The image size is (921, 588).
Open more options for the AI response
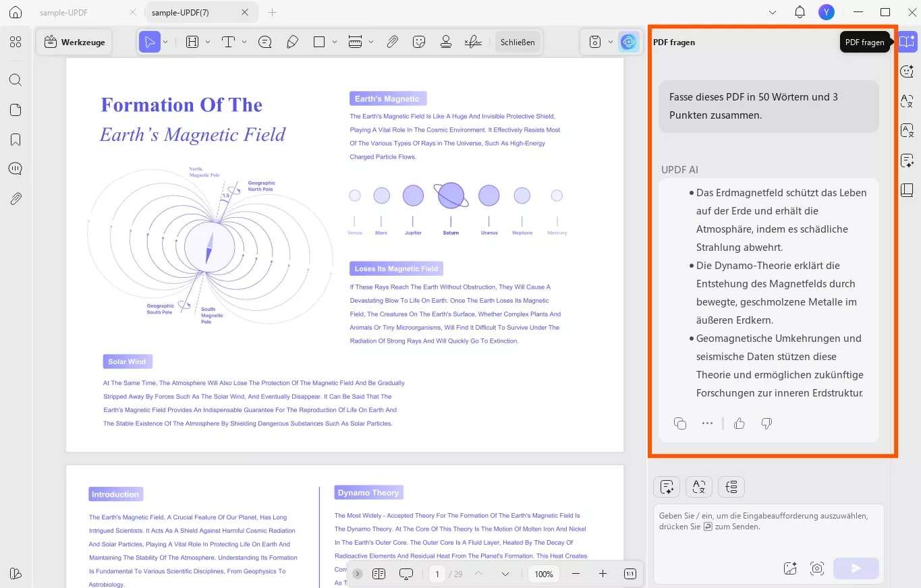click(x=707, y=423)
